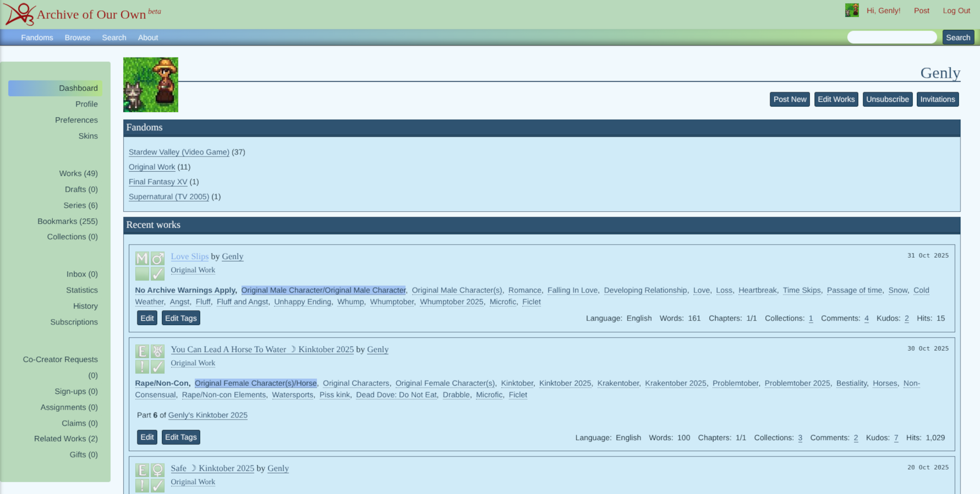Screen dimensions: 980x494
Task: Expand the Fandoms navigation menu
Action: click(x=37, y=37)
